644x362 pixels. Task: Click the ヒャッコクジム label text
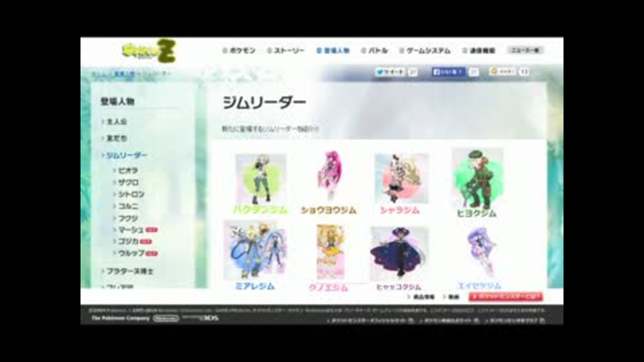(x=398, y=287)
